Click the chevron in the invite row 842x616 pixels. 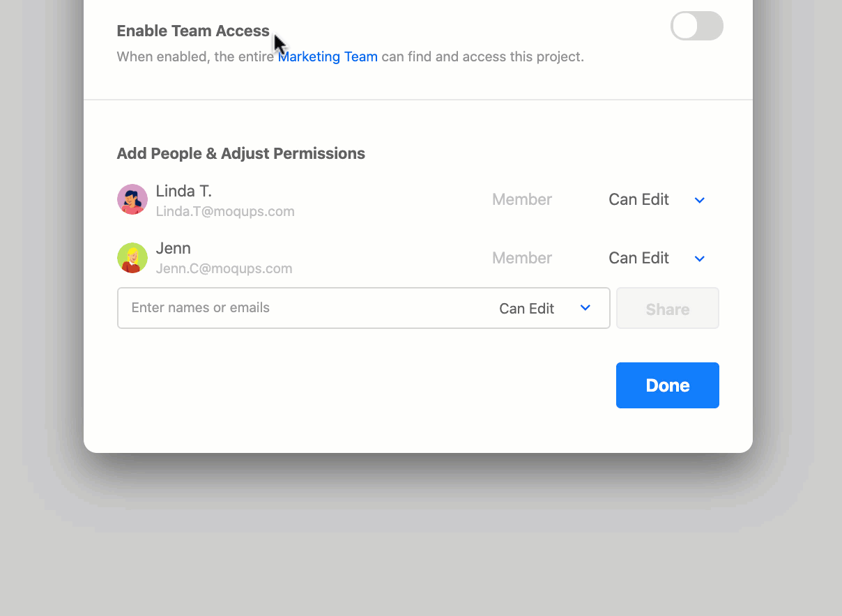point(585,308)
